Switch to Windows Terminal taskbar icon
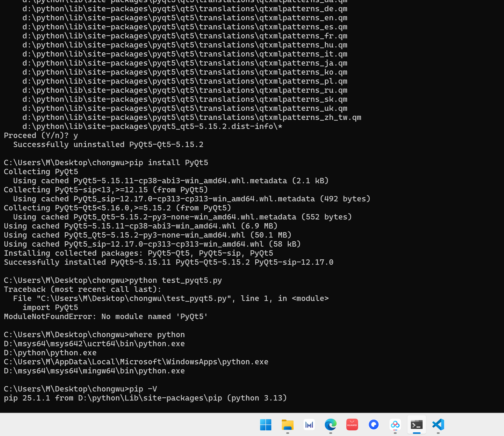 416,425
